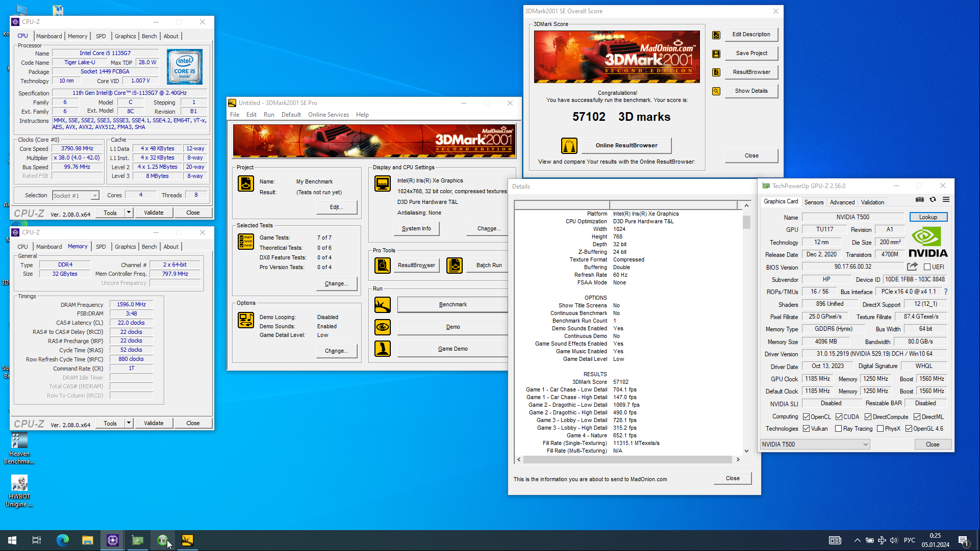Click the BIOS export share icon in GPU-Z
980x551 pixels.
pyautogui.click(x=913, y=267)
